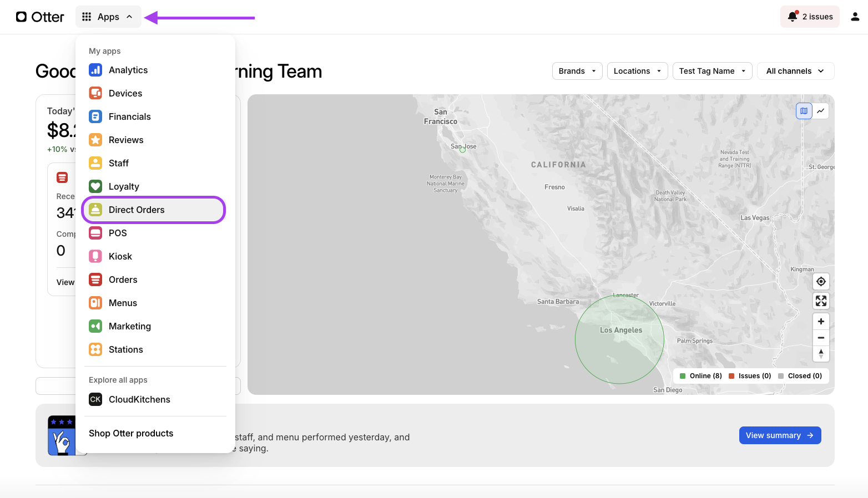
Task: Open Marketing in the apps menu
Action: click(x=130, y=326)
